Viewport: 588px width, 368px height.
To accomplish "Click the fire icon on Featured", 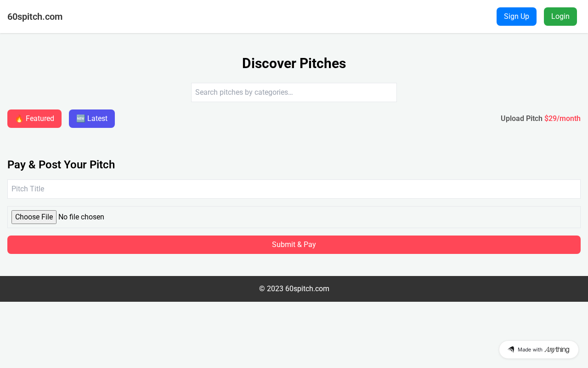I will (19, 119).
